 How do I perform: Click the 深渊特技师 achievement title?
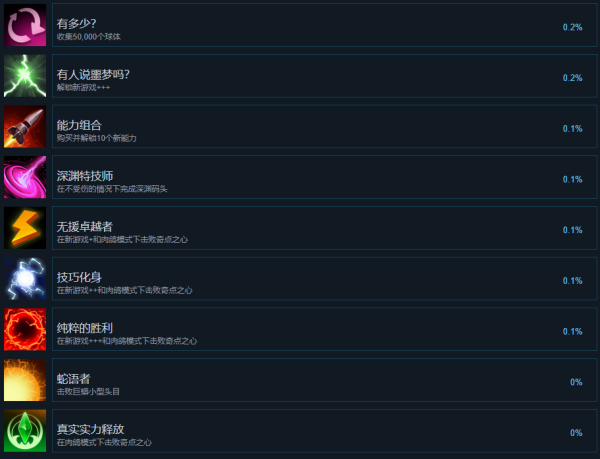coord(85,176)
